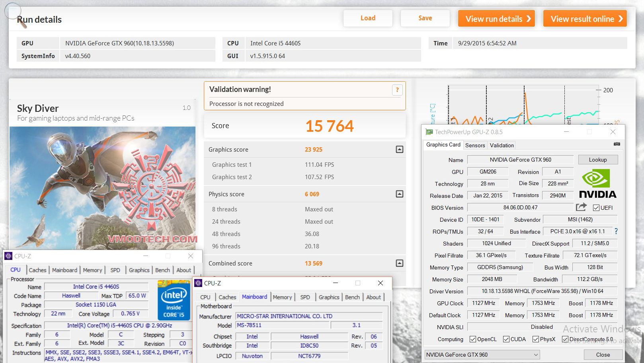Viewport: 644px width, 363px height.
Task: Click the Release Date value Jan 22, 2015
Action: [x=488, y=195]
